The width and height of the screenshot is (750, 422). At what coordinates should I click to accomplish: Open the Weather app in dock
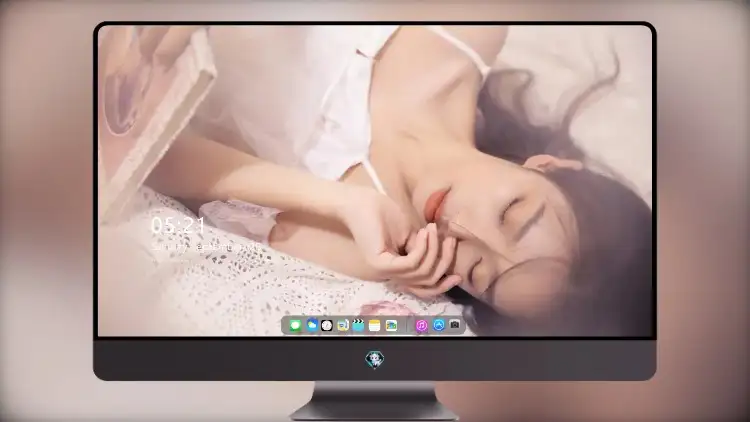(312, 325)
